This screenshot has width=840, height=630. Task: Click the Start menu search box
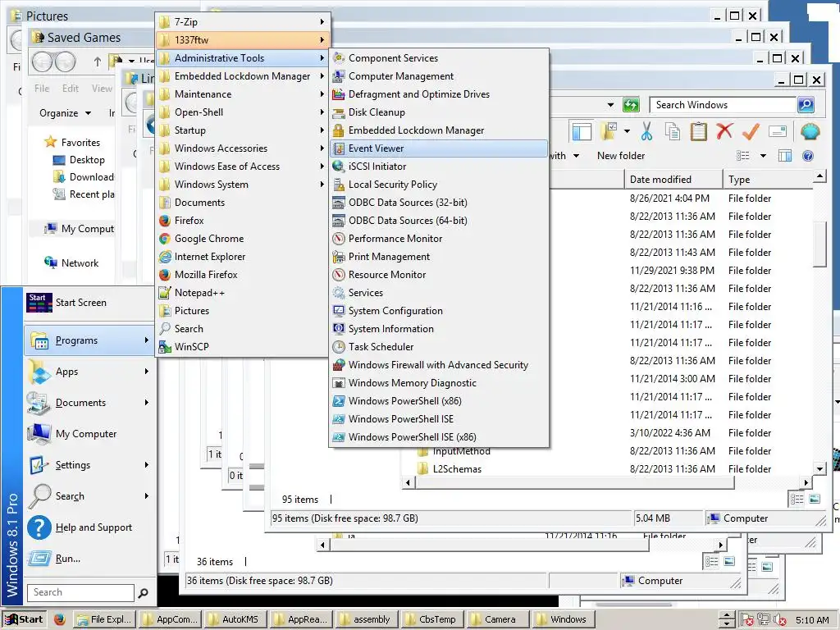80,592
